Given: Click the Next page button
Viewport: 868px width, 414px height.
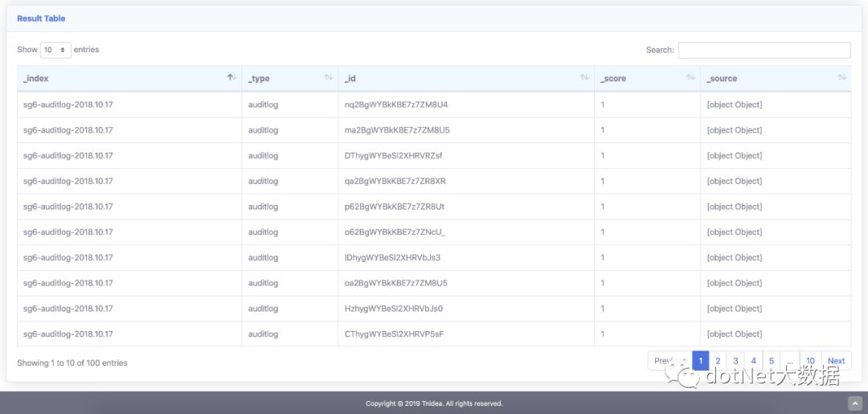Looking at the screenshot, I should pyautogui.click(x=836, y=361).
